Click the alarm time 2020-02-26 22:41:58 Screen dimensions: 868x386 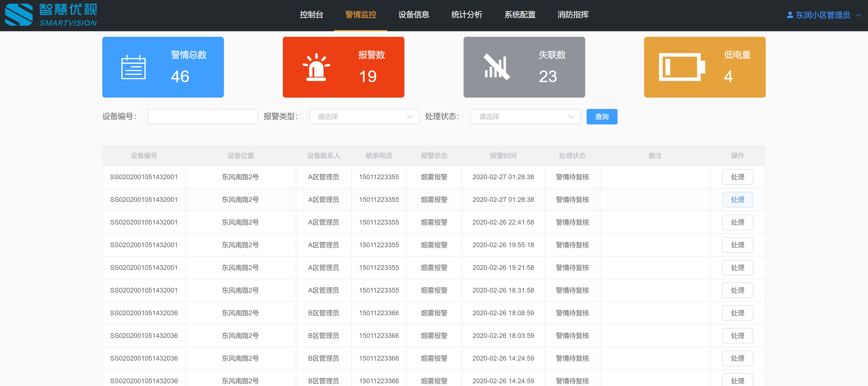(x=503, y=223)
